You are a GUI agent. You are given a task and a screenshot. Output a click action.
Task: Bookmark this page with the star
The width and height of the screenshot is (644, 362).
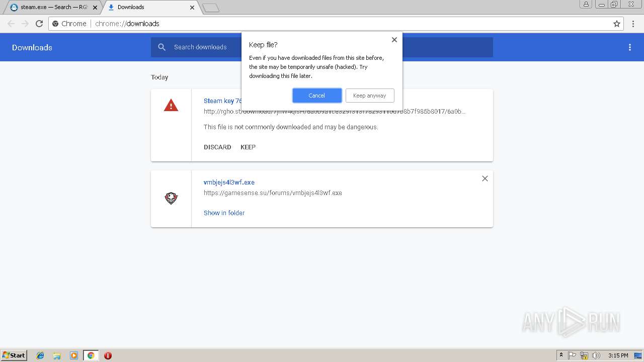point(617,24)
